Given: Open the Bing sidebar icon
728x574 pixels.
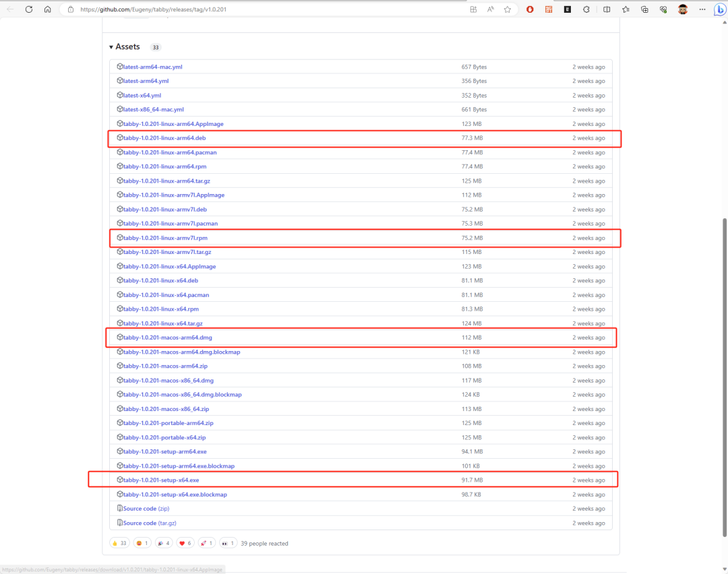Looking at the screenshot, I should click(720, 9).
